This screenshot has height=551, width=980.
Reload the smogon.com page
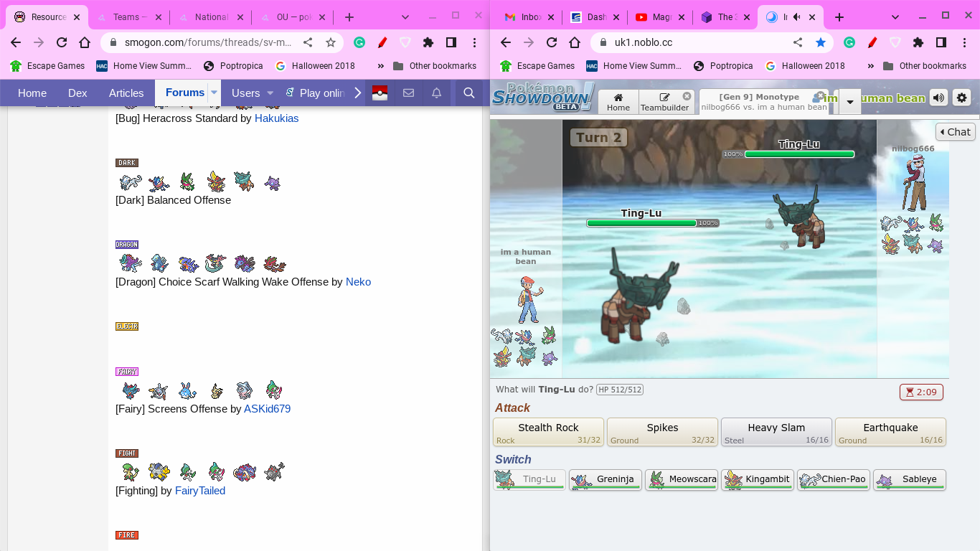(x=62, y=42)
